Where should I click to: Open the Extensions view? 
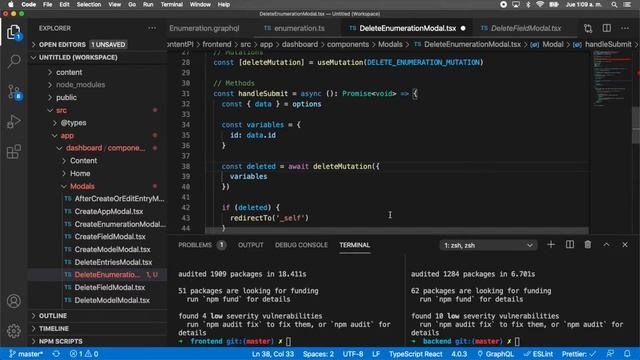click(14, 151)
